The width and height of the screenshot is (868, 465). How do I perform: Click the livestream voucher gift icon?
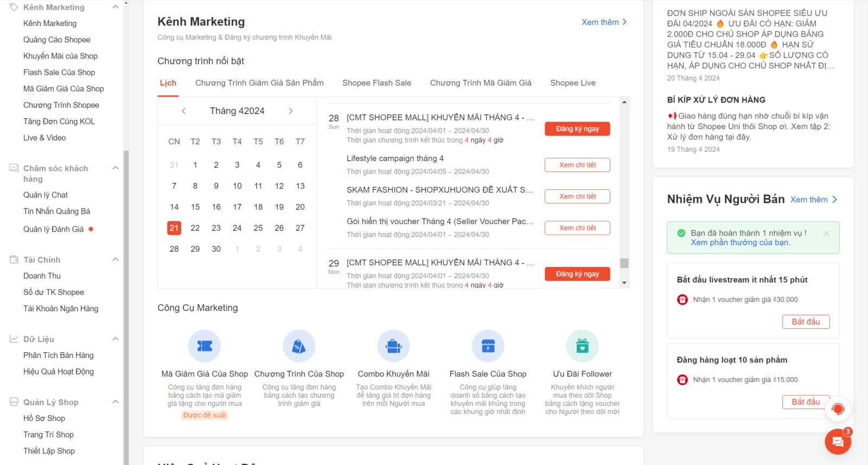pos(682,300)
